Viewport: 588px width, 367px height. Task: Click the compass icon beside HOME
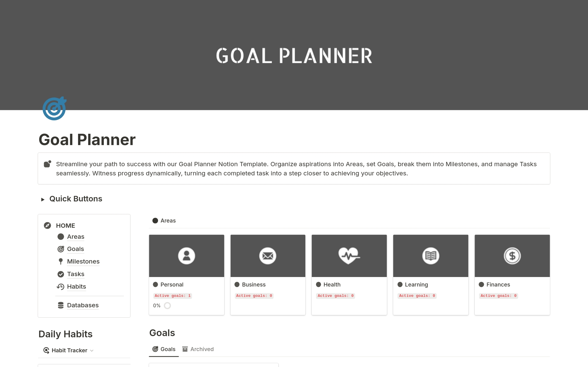(47, 226)
